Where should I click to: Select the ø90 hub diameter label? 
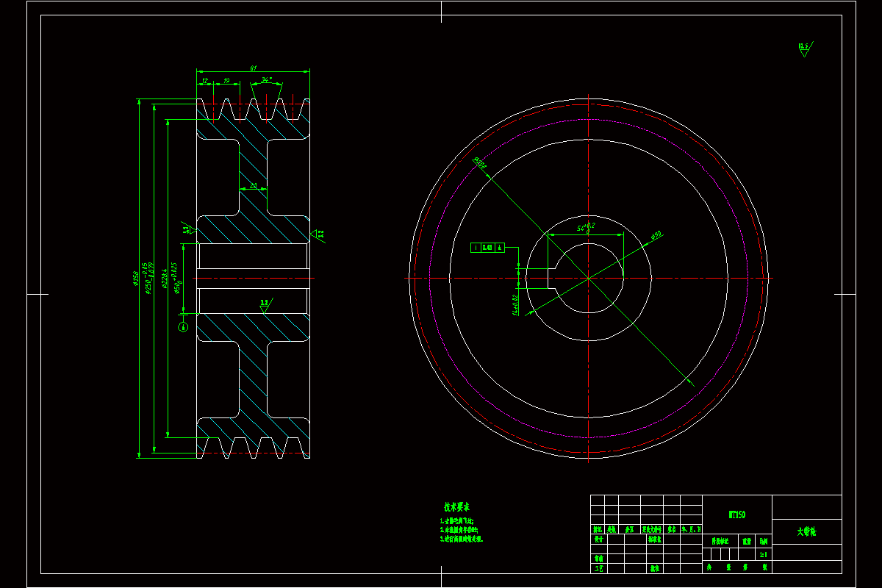click(656, 235)
